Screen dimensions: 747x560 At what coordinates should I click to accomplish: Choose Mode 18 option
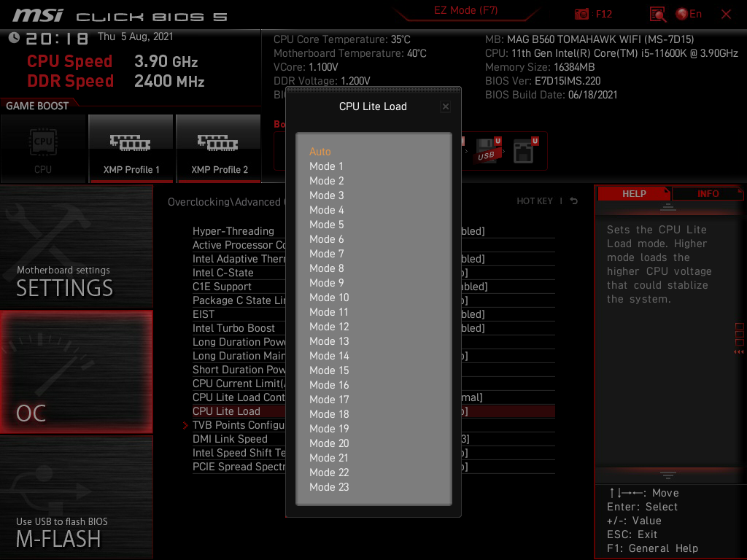pos(329,414)
